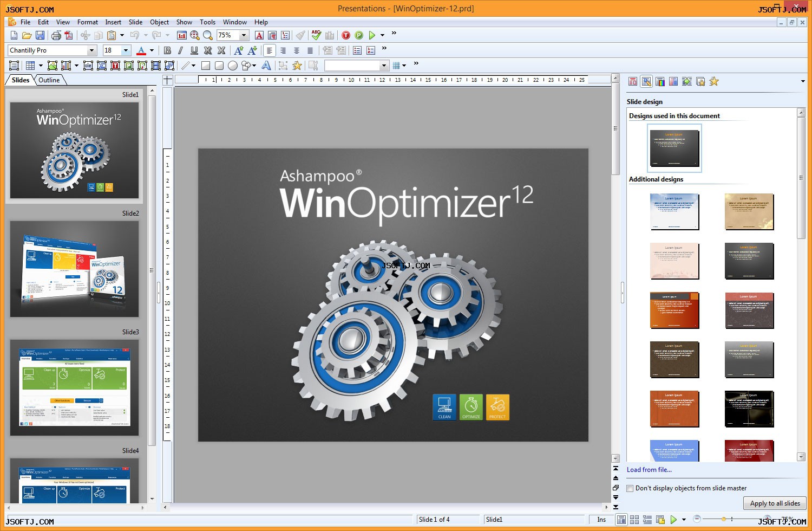Save the presentation with the floppy disk icon
Image resolution: width=812 pixels, height=531 pixels.
point(40,35)
